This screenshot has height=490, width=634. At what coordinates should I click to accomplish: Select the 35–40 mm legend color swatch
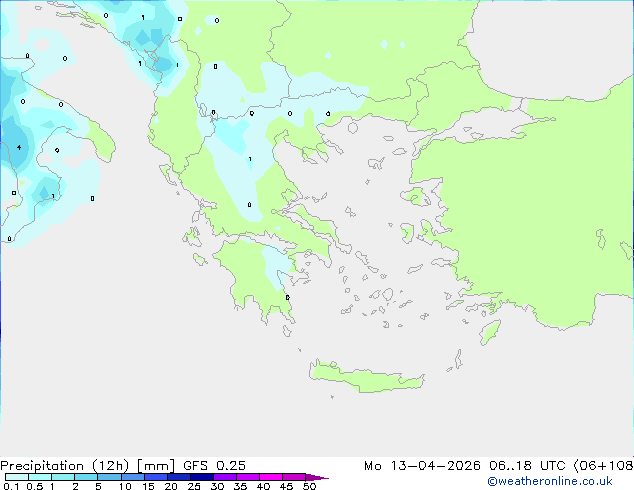pos(248,477)
